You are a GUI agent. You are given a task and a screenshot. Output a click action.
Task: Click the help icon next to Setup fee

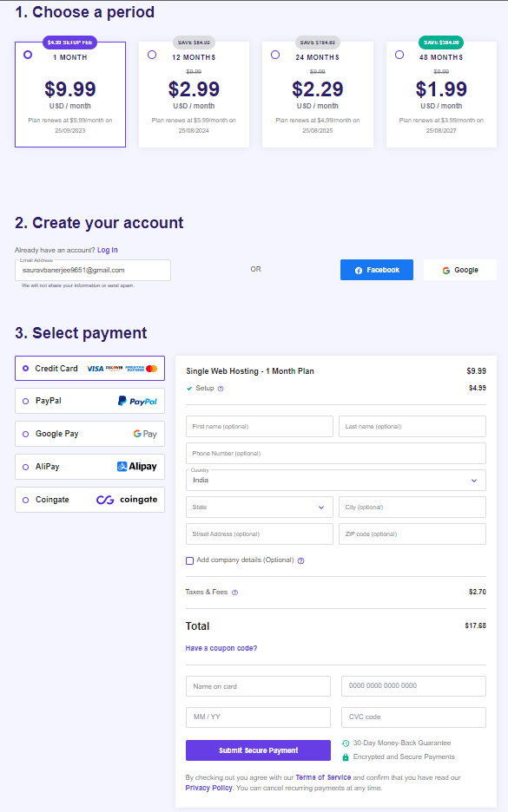[x=218, y=389]
